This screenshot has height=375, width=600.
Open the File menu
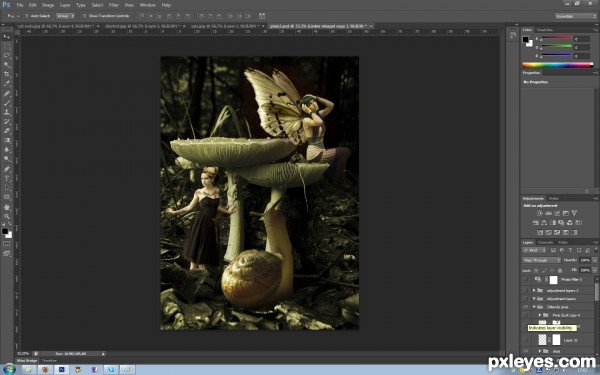coord(20,5)
